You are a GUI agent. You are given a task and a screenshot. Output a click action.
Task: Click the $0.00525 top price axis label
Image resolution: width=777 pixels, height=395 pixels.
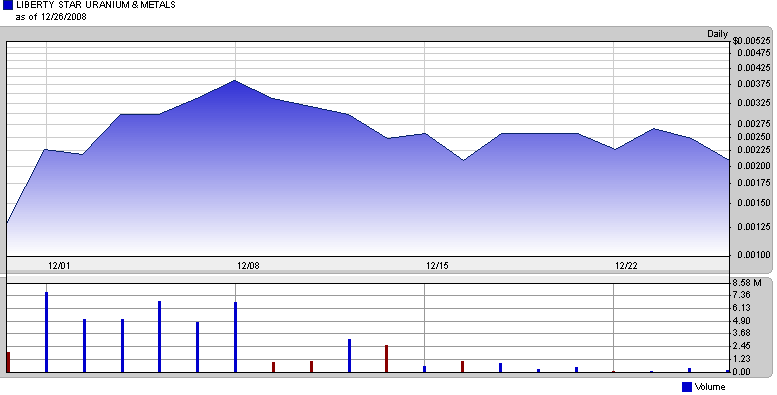(x=752, y=41)
